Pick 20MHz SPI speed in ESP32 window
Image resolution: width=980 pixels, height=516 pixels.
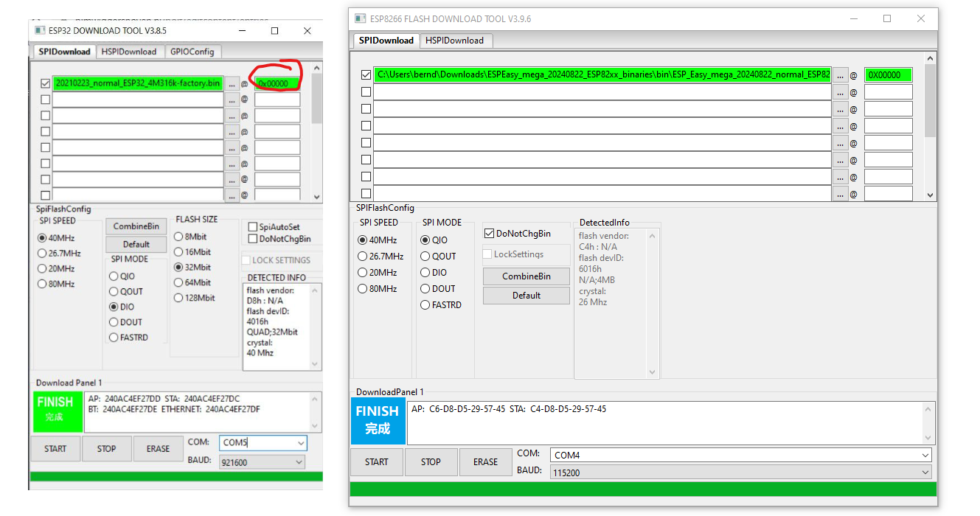coord(42,269)
